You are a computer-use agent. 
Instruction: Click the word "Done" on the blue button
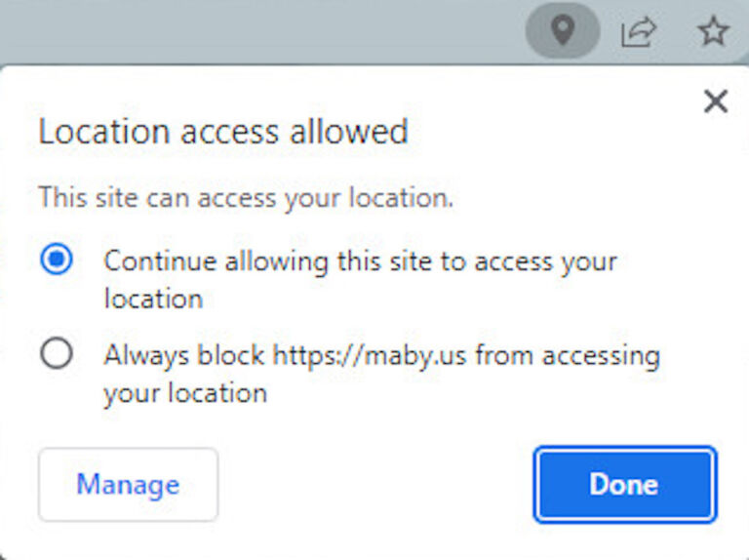click(x=624, y=484)
